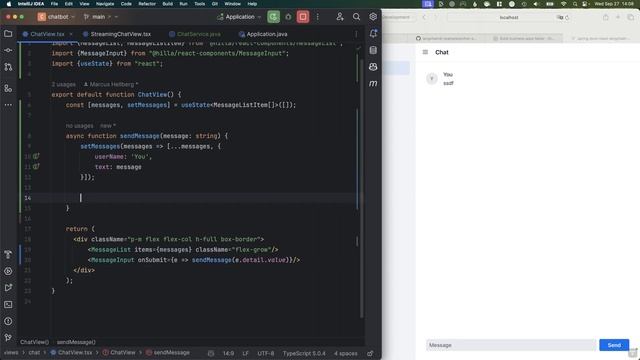Start debugging with the bug icon
Screen dimensions: 640x360
(x=288, y=17)
